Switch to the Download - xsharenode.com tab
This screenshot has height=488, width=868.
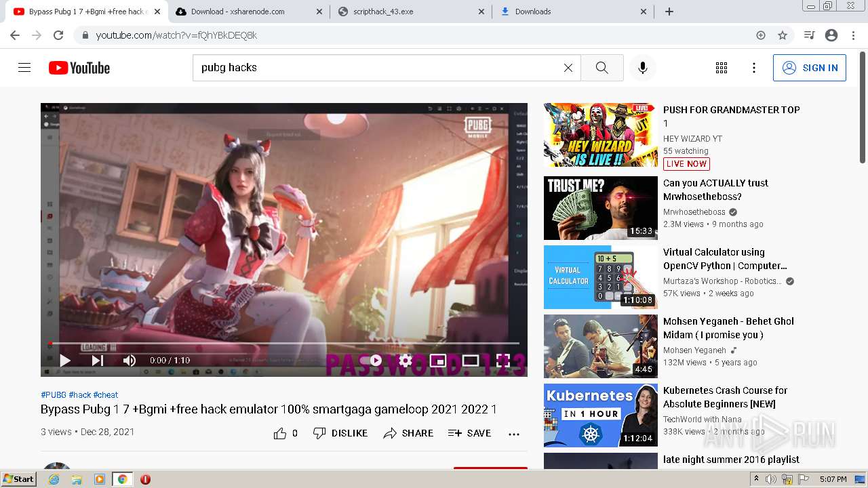tap(248, 12)
